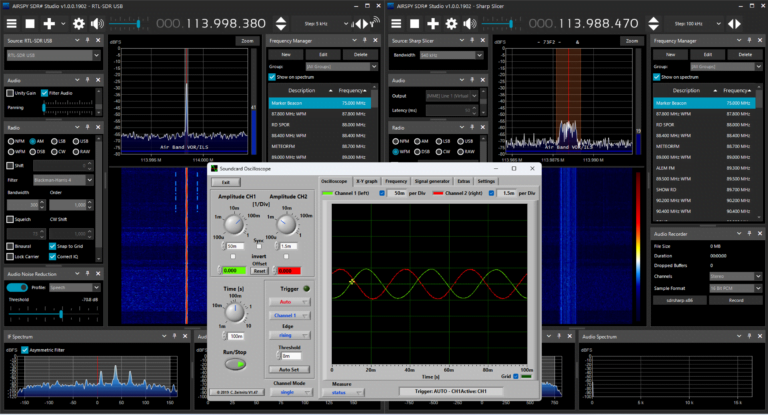768x415 pixels.
Task: Open the Signal generator tab
Action: click(x=432, y=181)
